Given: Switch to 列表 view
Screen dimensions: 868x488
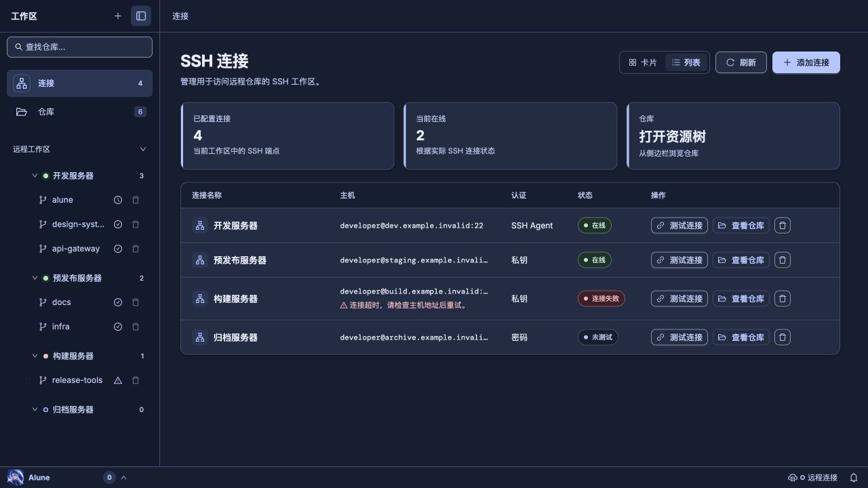Looking at the screenshot, I should coord(686,62).
